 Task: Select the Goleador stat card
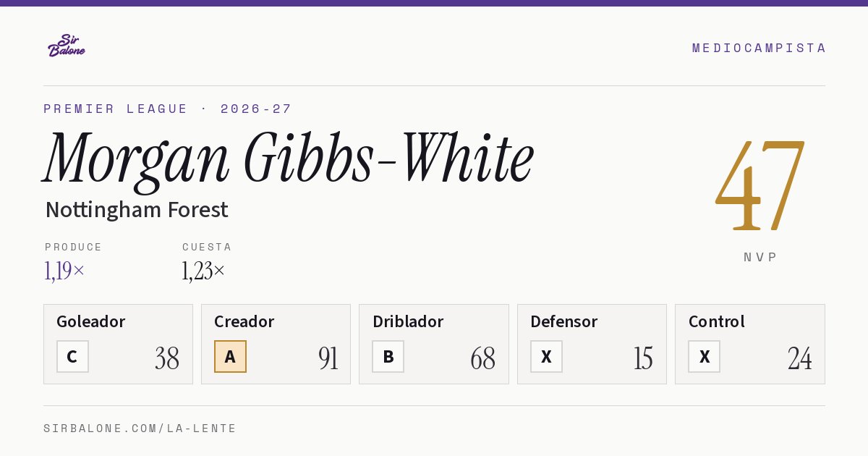click(118, 344)
